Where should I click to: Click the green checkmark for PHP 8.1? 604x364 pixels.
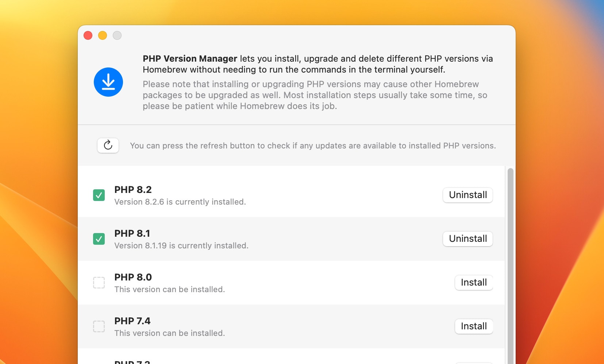(x=99, y=239)
